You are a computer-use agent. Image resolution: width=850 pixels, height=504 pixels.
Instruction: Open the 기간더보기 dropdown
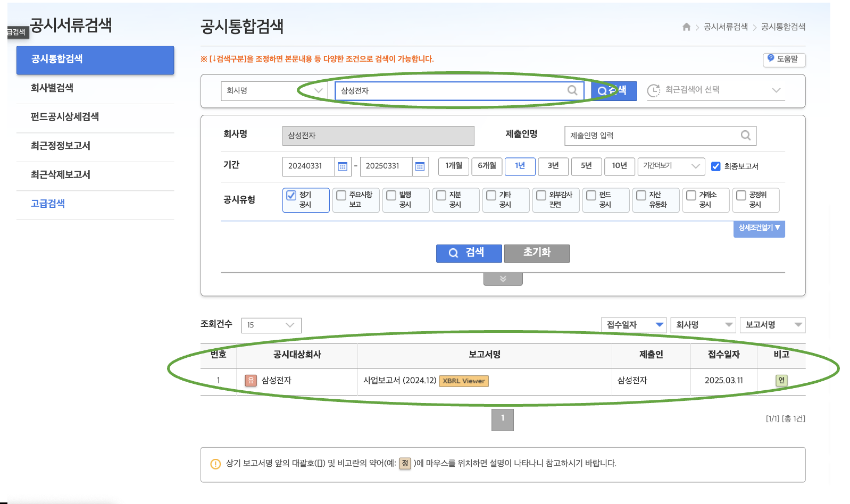pos(671,166)
